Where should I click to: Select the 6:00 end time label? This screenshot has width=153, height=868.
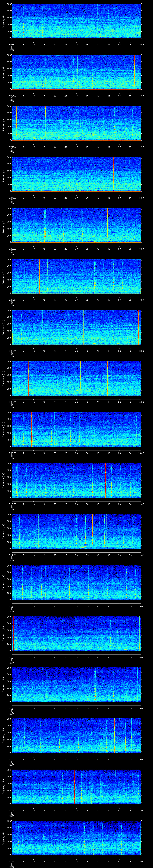141,249
